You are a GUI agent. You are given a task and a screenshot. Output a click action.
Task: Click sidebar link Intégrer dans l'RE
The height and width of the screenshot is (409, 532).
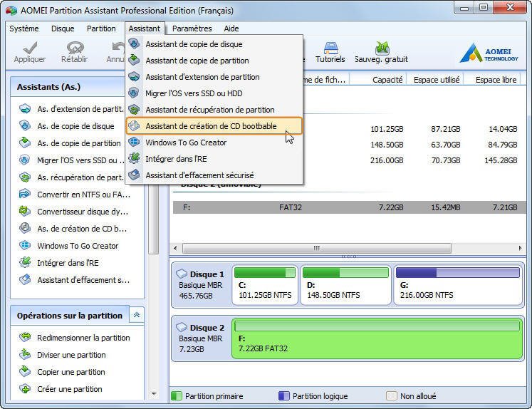68,263
